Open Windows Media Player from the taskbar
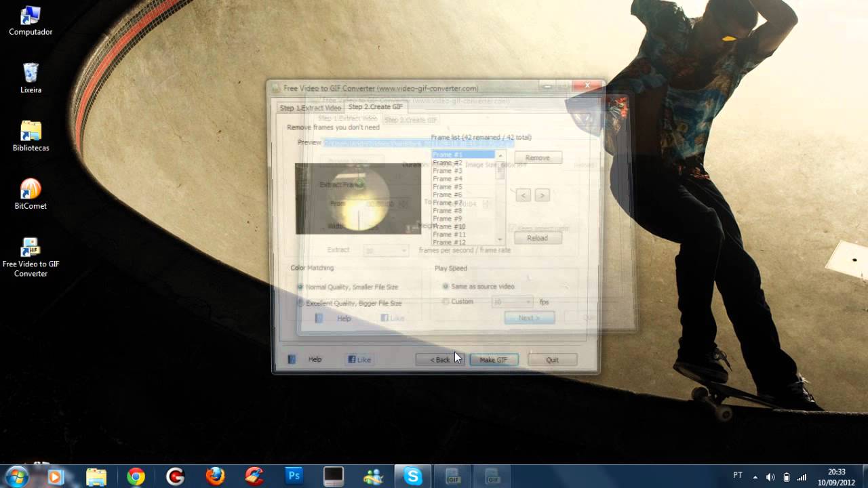Image resolution: width=868 pixels, height=488 pixels. coord(56,476)
